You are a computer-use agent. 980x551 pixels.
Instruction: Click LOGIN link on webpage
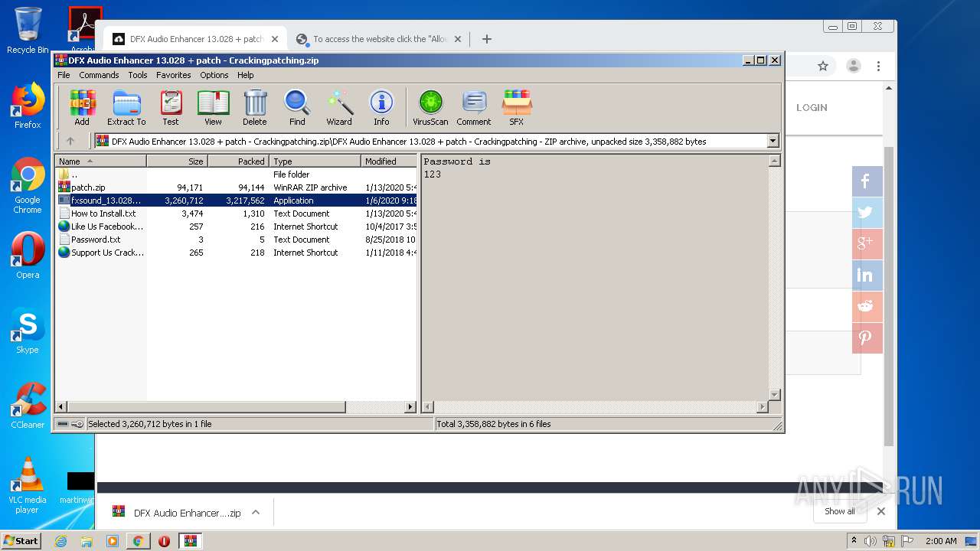click(x=812, y=108)
